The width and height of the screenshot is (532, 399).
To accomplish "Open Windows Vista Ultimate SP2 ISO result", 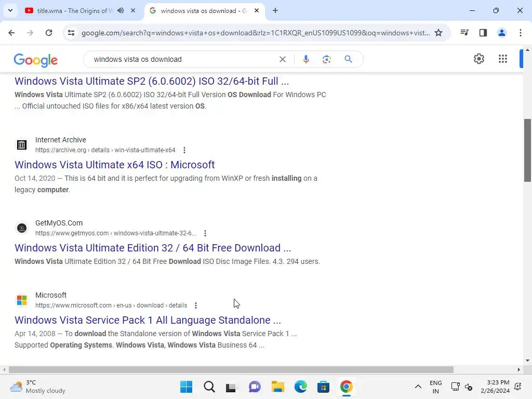I will (152, 81).
